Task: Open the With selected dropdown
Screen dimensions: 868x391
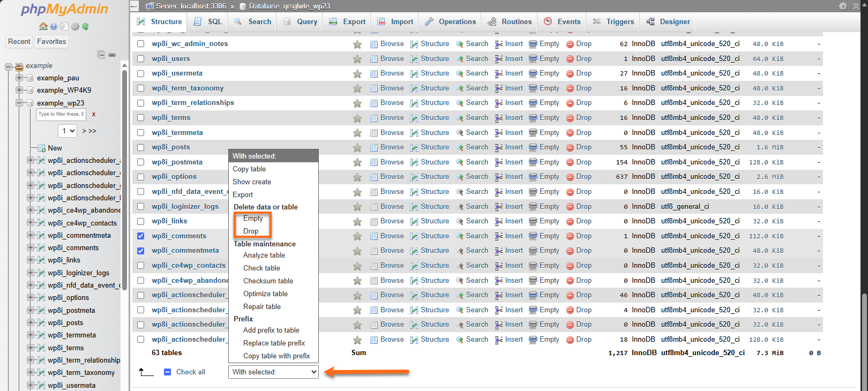Action: [x=273, y=372]
